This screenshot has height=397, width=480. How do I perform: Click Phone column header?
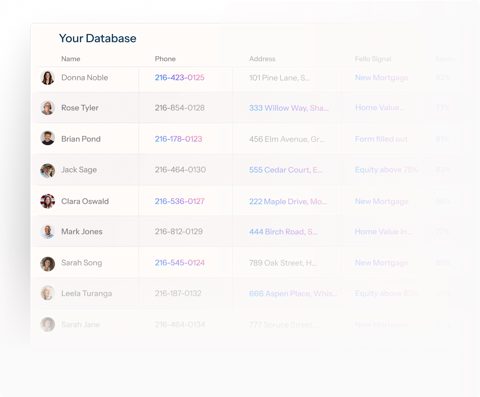tap(165, 59)
